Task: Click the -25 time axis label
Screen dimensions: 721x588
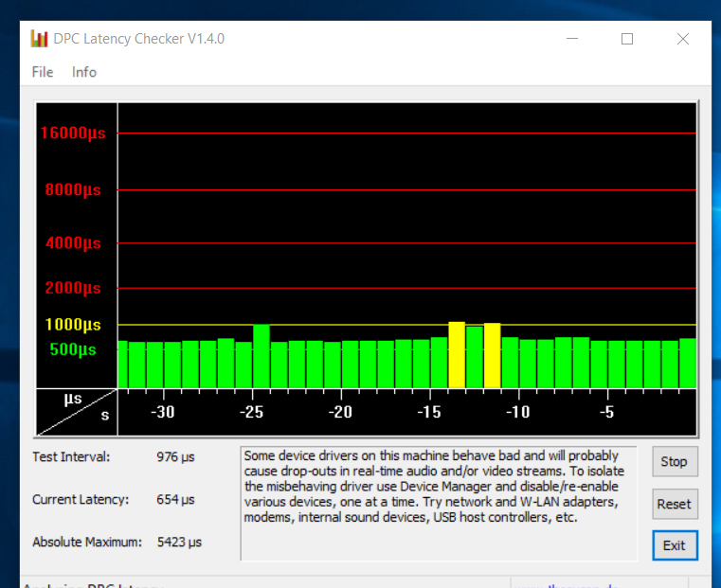Action: pyautogui.click(x=251, y=412)
